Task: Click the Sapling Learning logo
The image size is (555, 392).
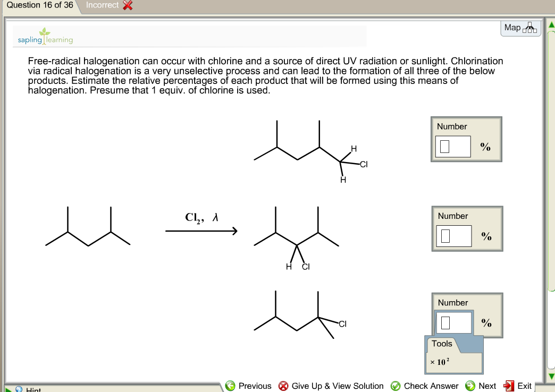Action: 45,37
